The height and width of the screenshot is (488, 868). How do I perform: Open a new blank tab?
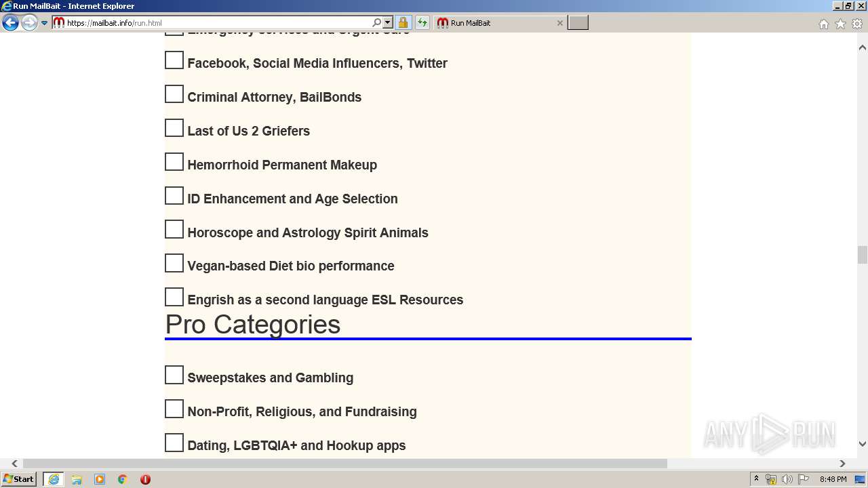pyautogui.click(x=578, y=22)
